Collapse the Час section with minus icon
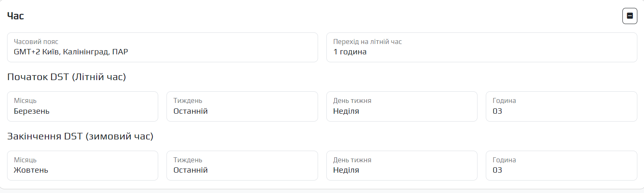 click(629, 16)
